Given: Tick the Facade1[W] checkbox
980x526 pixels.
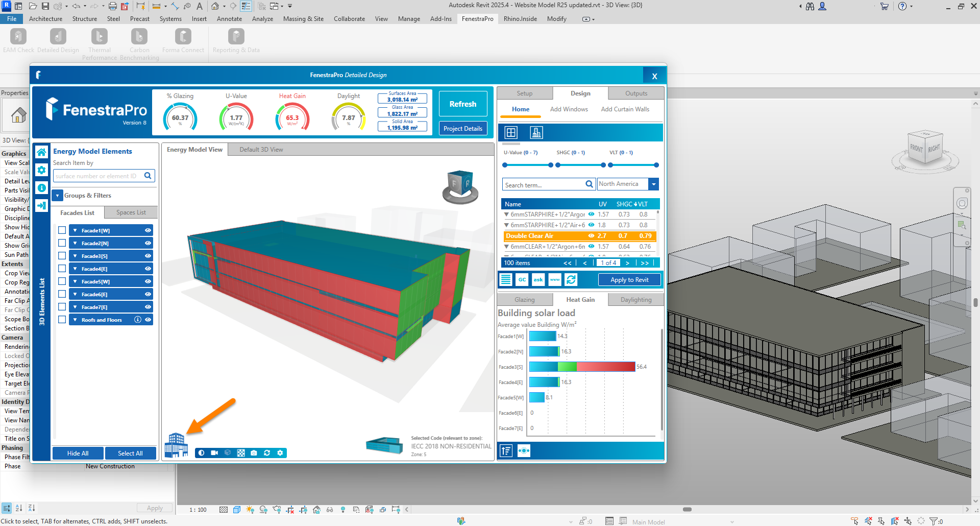Looking at the screenshot, I should click(x=62, y=230).
